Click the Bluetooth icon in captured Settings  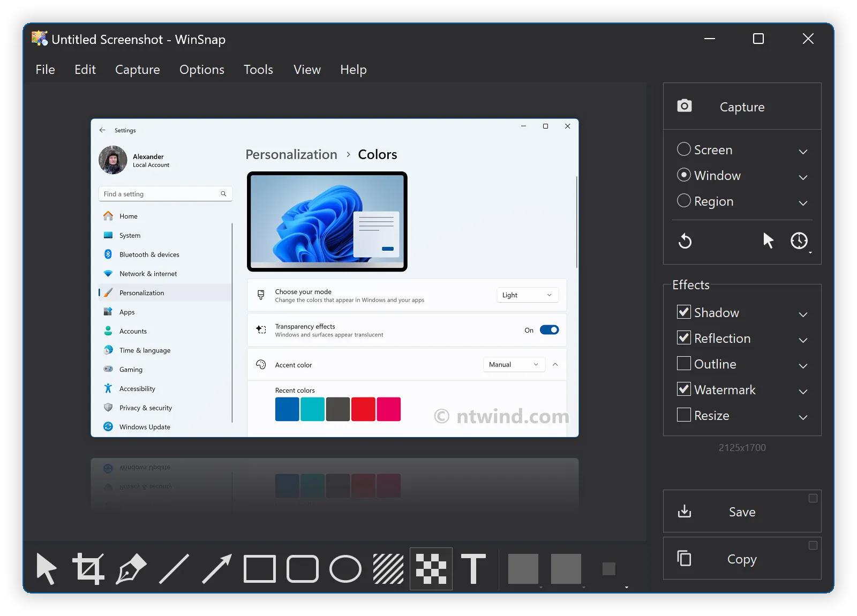coord(108,254)
